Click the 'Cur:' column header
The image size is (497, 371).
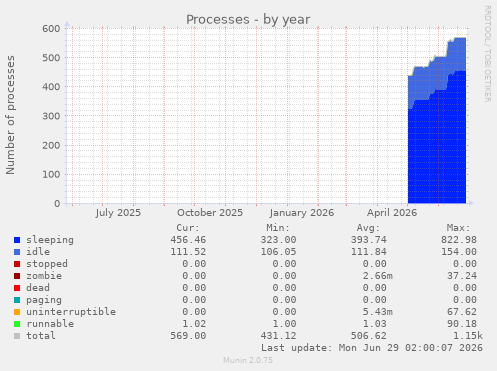click(x=188, y=228)
